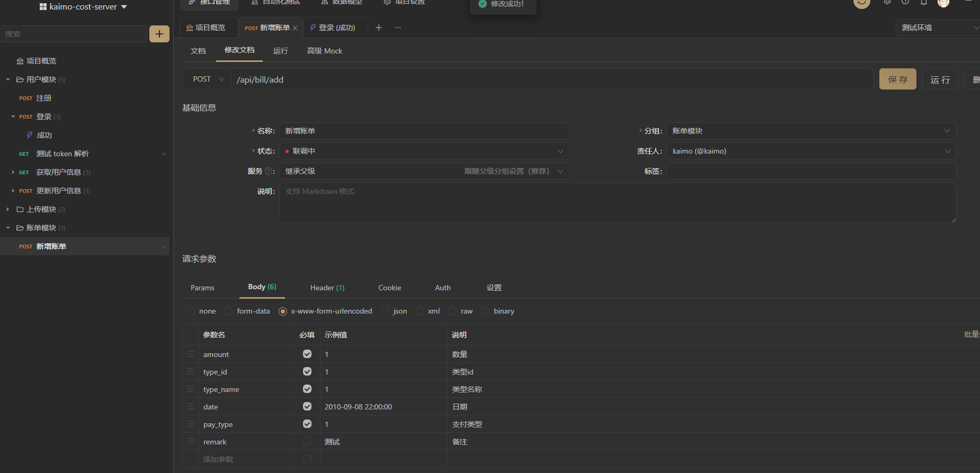
Task: Collapse the 登录 item
Action: click(x=13, y=117)
